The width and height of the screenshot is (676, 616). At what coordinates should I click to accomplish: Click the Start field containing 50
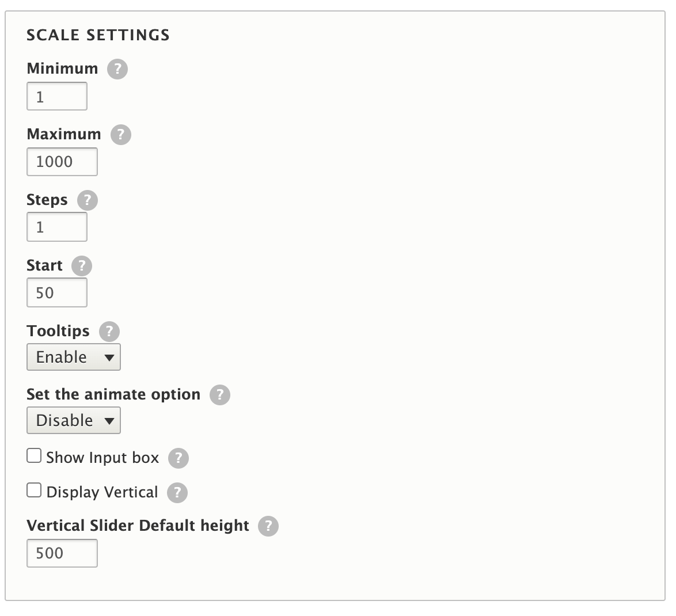tap(57, 292)
